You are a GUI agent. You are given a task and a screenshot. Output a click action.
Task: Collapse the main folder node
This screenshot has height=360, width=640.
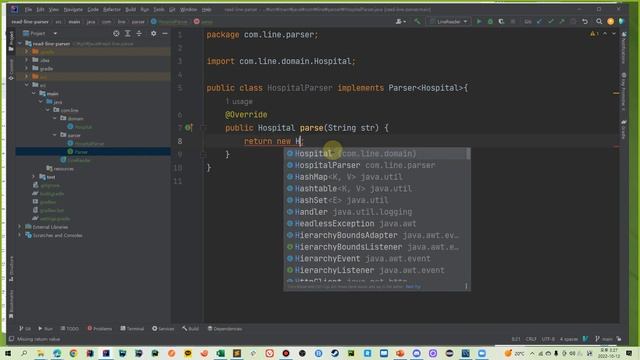coord(34,93)
